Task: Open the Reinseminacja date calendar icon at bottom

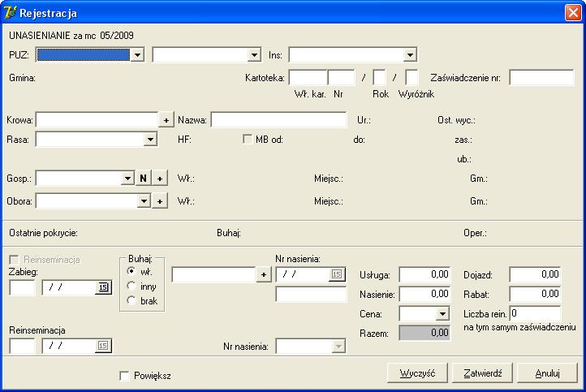Action: coord(103,346)
